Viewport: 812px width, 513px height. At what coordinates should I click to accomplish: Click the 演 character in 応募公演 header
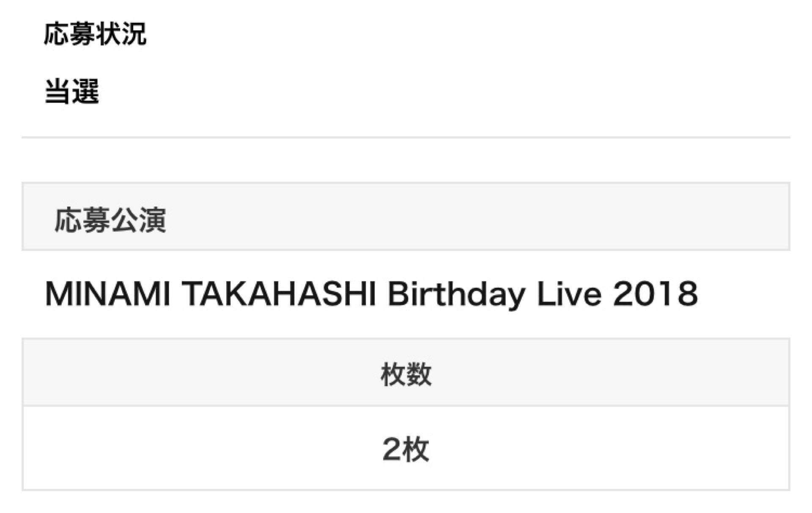point(152,220)
